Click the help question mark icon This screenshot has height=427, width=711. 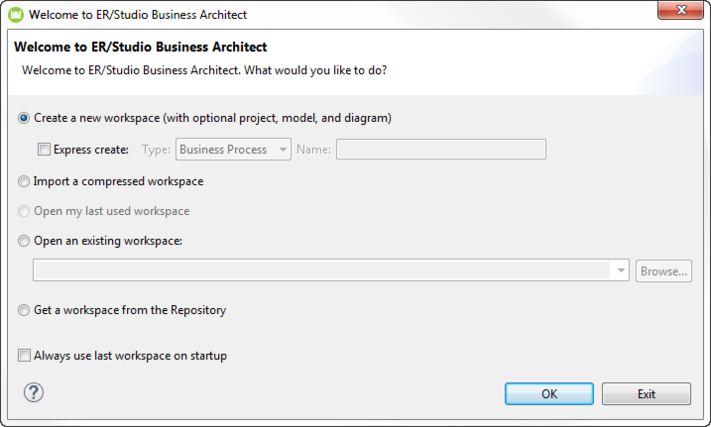(34, 393)
